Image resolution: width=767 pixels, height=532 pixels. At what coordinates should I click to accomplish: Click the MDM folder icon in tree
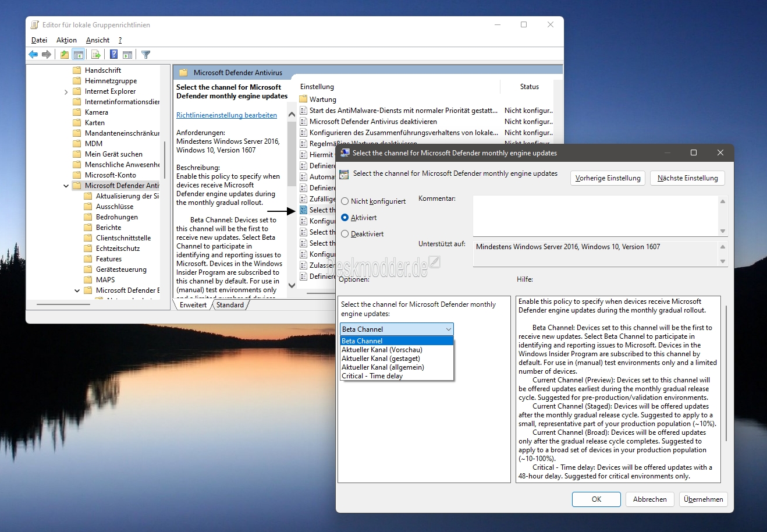(77, 144)
